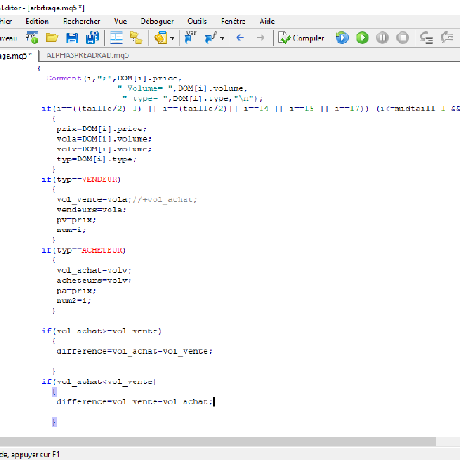Screen dimensions: 460x460
Task: Expand the dropdown arrow next to the blue bookmark icon
Action: click(222, 38)
